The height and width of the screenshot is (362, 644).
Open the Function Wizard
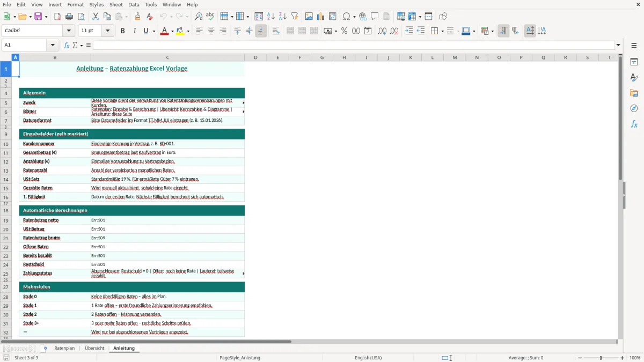click(x=67, y=45)
